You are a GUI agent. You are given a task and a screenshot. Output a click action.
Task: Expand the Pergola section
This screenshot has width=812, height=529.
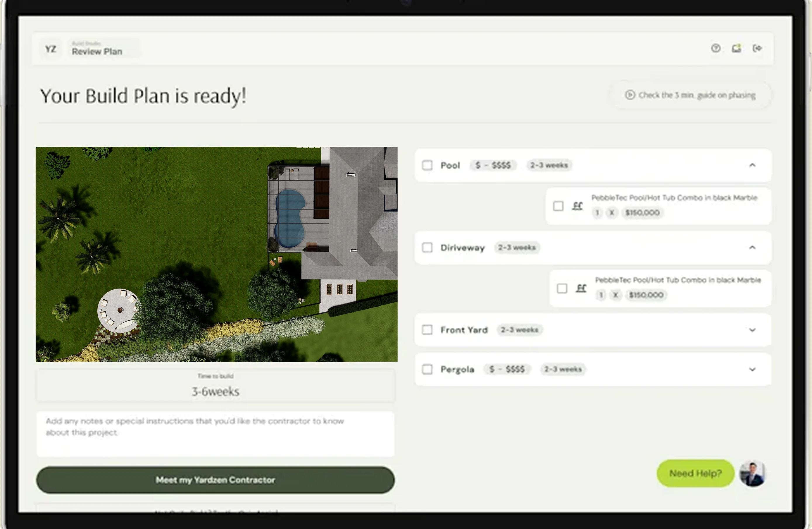752,369
